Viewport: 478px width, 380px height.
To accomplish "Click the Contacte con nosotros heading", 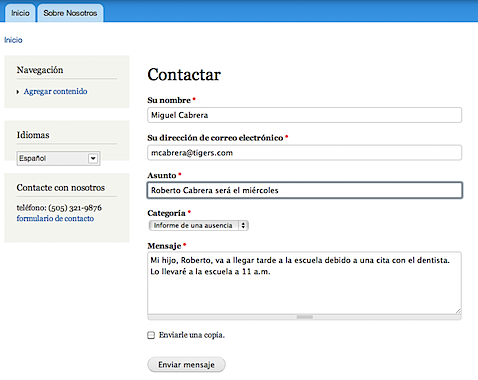I will click(61, 188).
